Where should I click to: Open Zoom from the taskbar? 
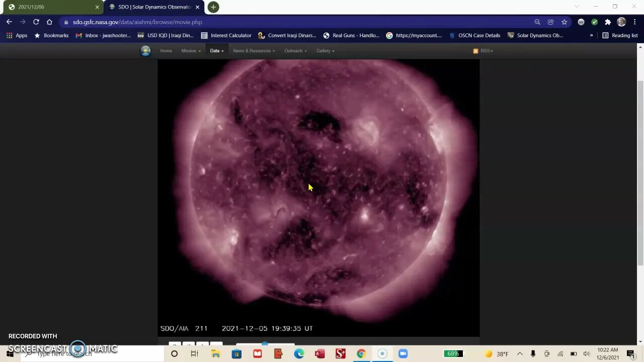403,354
